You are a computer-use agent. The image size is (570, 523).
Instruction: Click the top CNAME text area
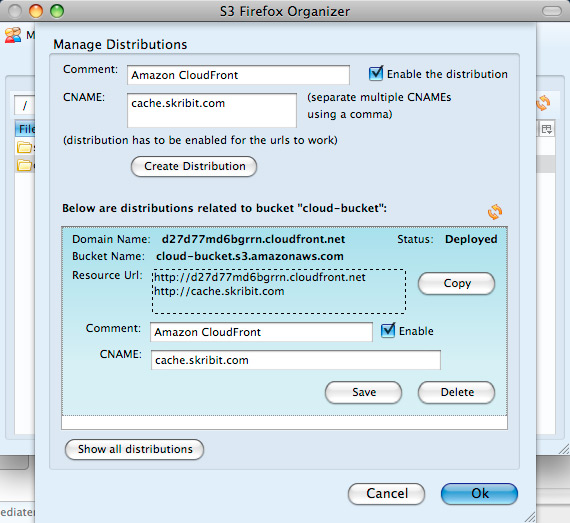tap(212, 110)
